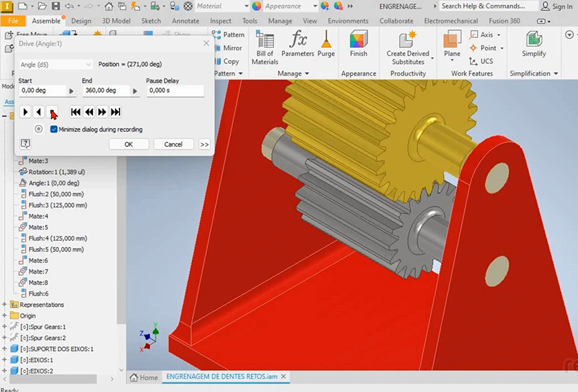Click Finish in the Appearance panel
Screen dimensions: 578x392
(358, 45)
